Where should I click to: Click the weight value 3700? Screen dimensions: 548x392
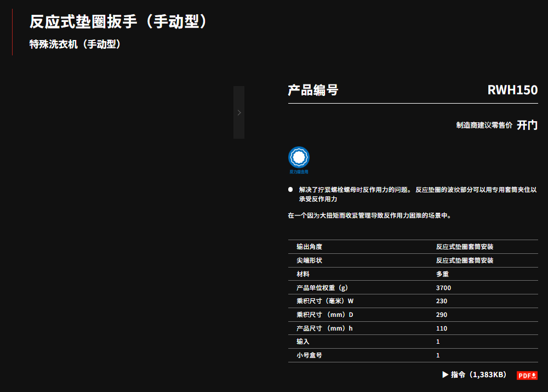[x=443, y=288]
